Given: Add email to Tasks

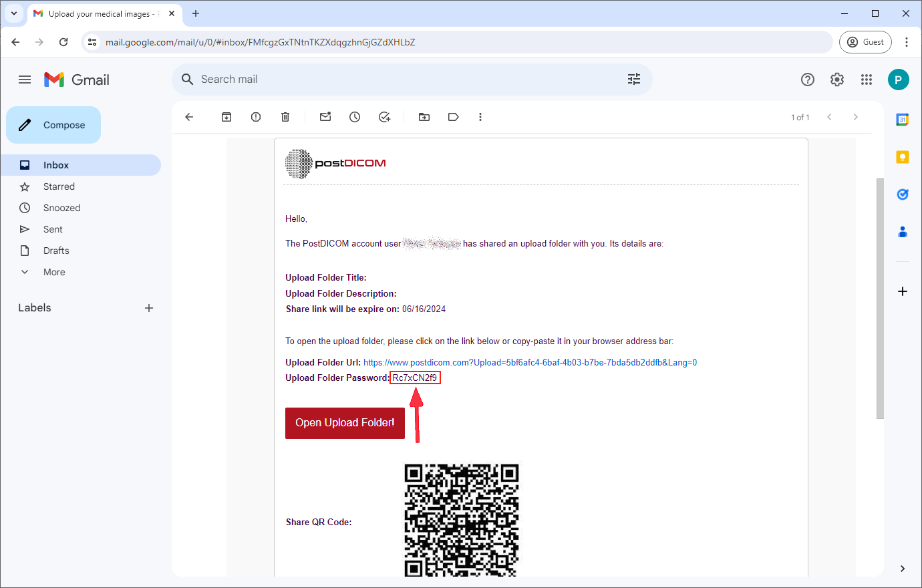Looking at the screenshot, I should coord(384,117).
